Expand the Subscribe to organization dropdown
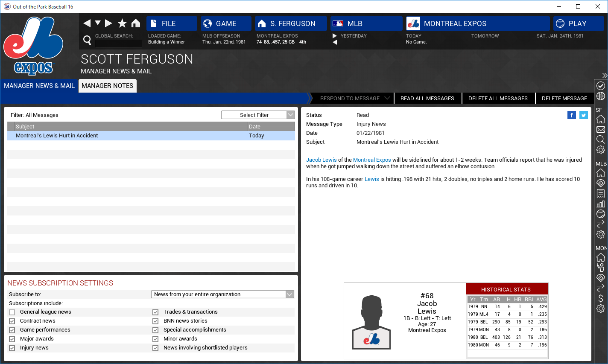The width and height of the screenshot is (608, 364). [x=222, y=294]
